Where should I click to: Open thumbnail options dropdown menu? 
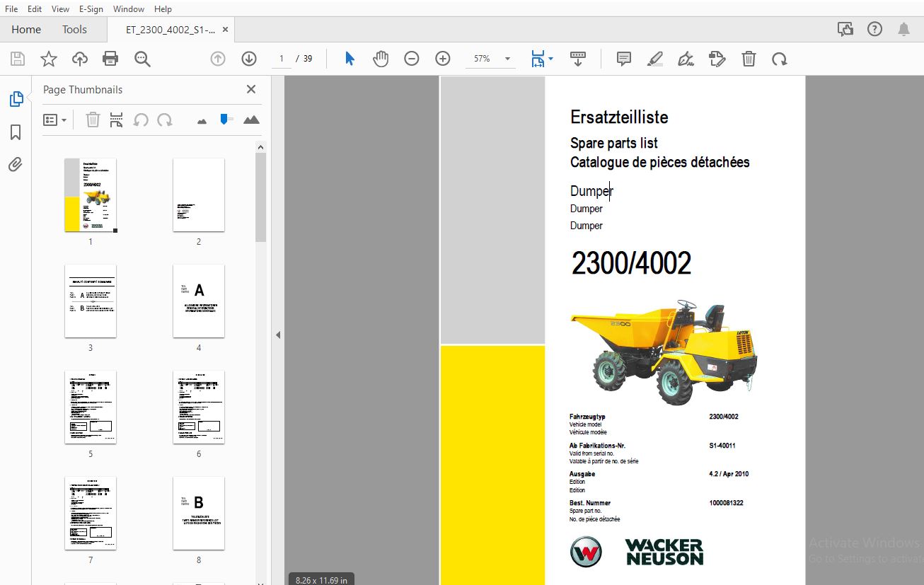click(54, 120)
